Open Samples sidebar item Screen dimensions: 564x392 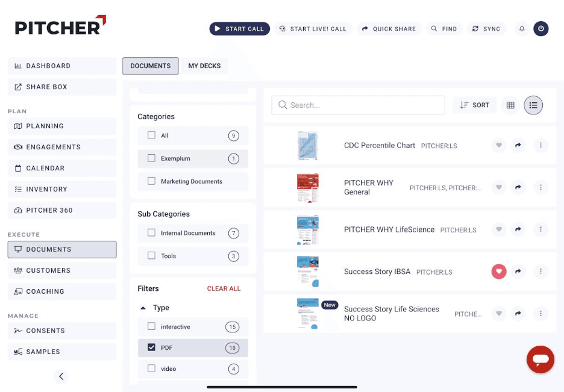click(x=62, y=352)
